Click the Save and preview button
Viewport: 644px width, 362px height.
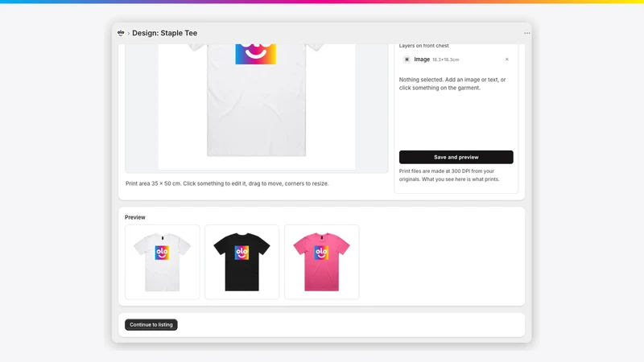456,157
